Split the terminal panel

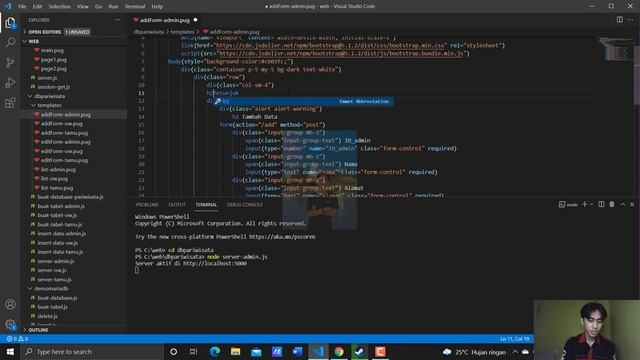click(601, 204)
